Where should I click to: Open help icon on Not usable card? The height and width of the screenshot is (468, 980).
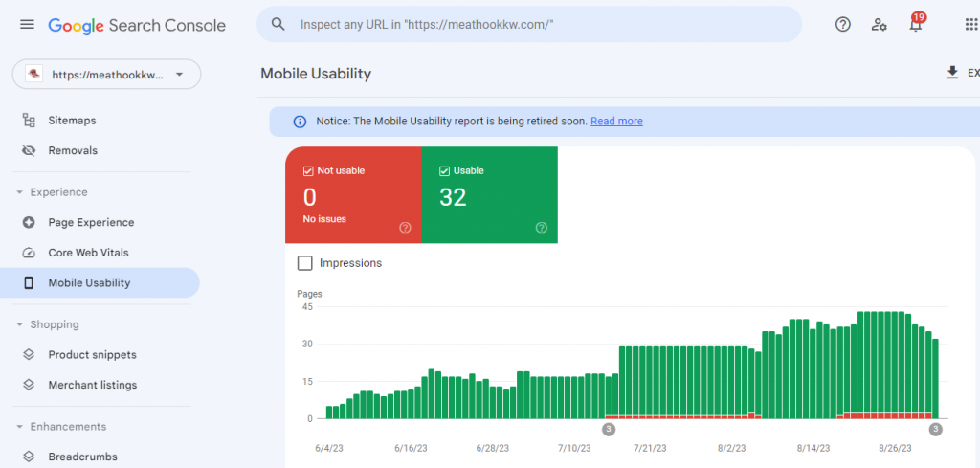coord(405,228)
